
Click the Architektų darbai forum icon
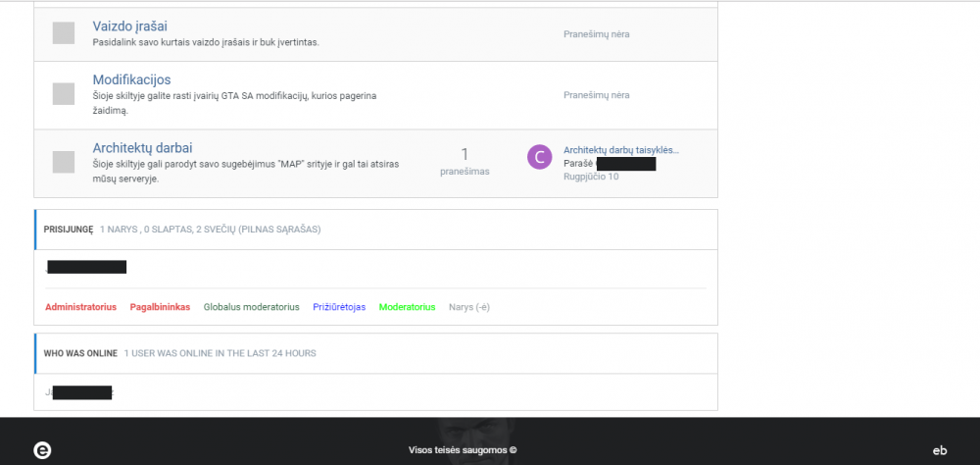click(64, 162)
